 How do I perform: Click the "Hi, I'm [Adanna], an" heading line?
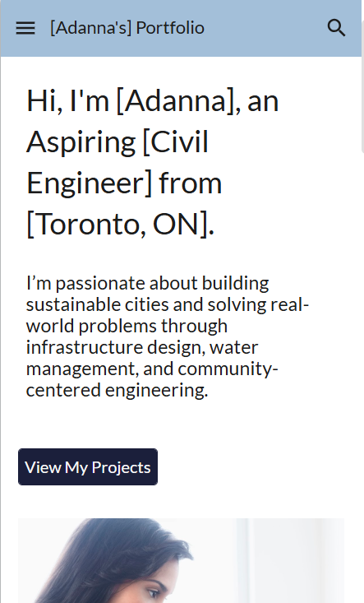[x=153, y=100]
